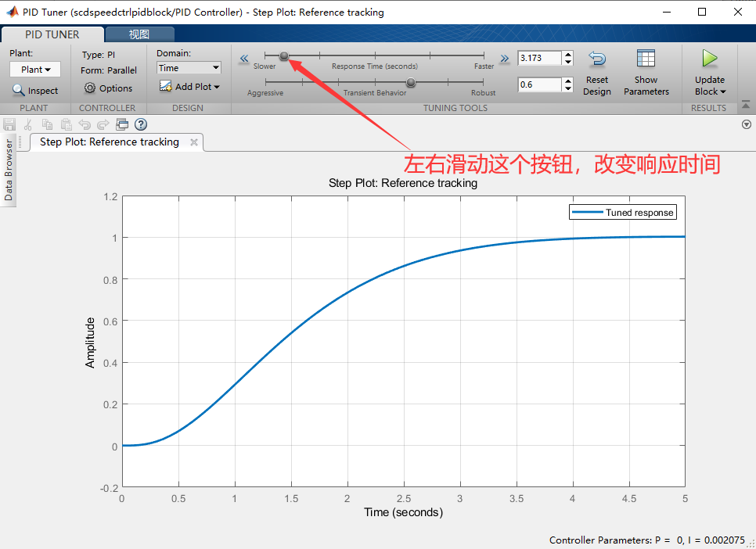Close the Step Plot: Reference tracking tab
The image size is (756, 549).
(194, 142)
